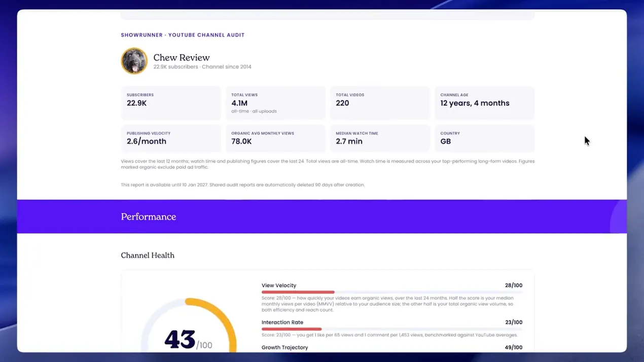644x362 pixels.
Task: Open the Subscribers 22.9K stat card
Action: coord(171,103)
